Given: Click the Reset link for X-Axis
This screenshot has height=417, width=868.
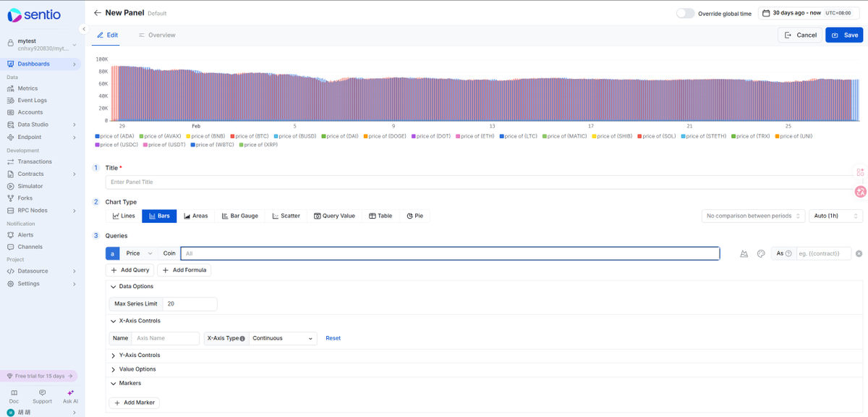Looking at the screenshot, I should coord(333,338).
